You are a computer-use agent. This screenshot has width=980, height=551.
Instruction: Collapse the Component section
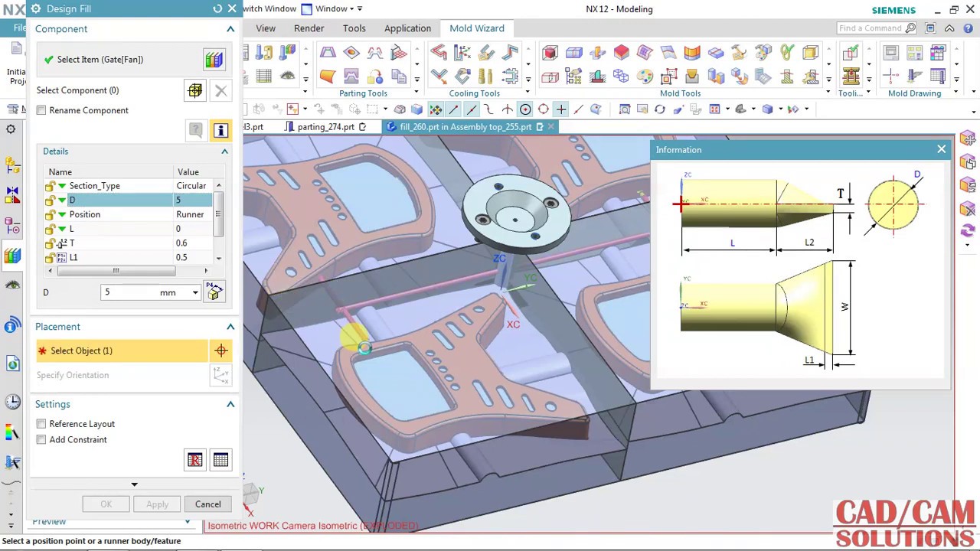point(230,29)
